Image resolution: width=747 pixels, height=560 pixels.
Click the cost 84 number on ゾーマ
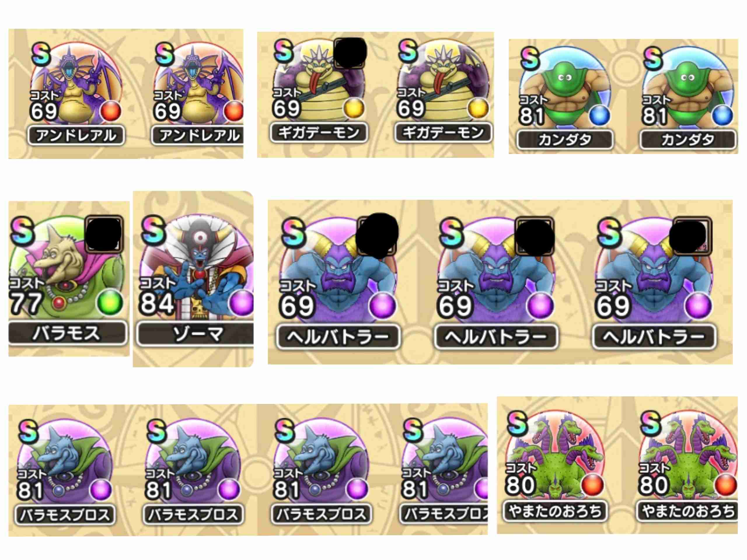pyautogui.click(x=156, y=303)
